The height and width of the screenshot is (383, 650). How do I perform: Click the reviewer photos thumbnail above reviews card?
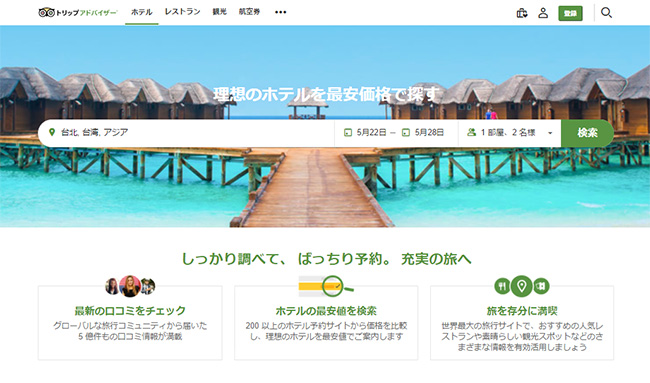click(x=130, y=286)
